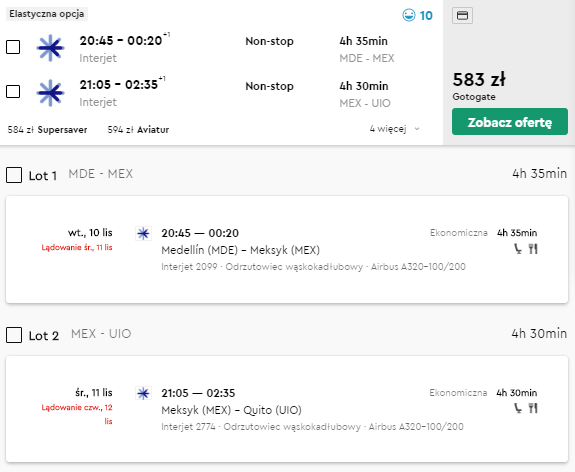Click small Interjet logo beside 20:45 — 00:20

(143, 233)
